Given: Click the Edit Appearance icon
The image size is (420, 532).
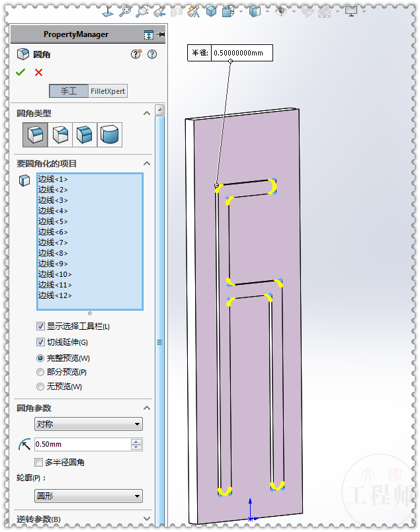Looking at the screenshot, I should 308,12.
